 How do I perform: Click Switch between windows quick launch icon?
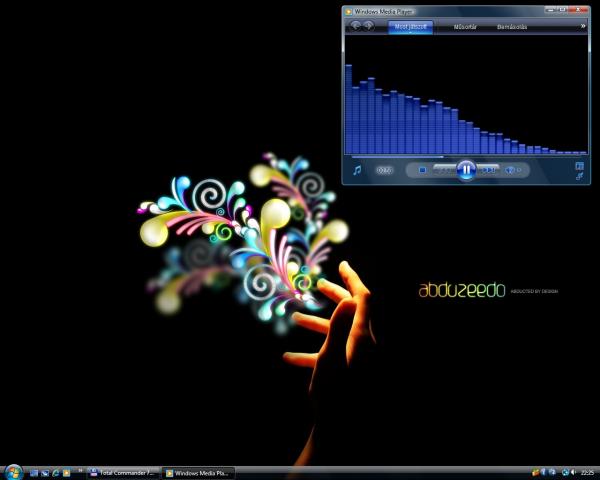coord(45,473)
